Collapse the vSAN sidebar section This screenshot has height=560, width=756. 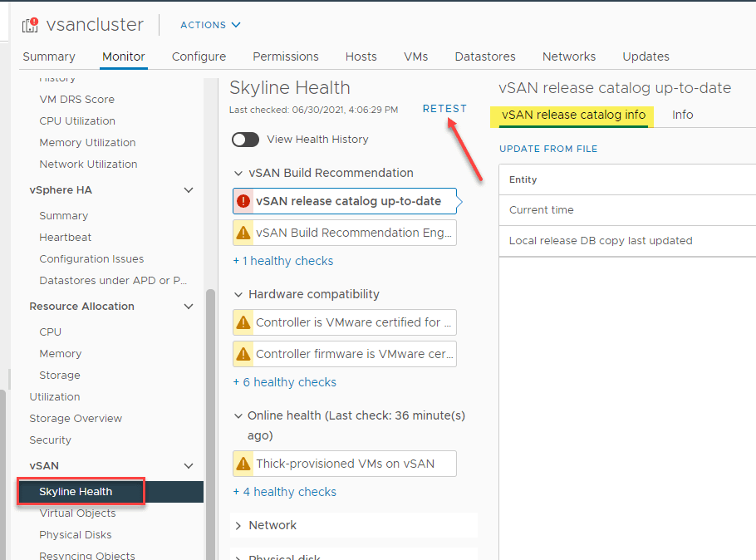pos(189,466)
